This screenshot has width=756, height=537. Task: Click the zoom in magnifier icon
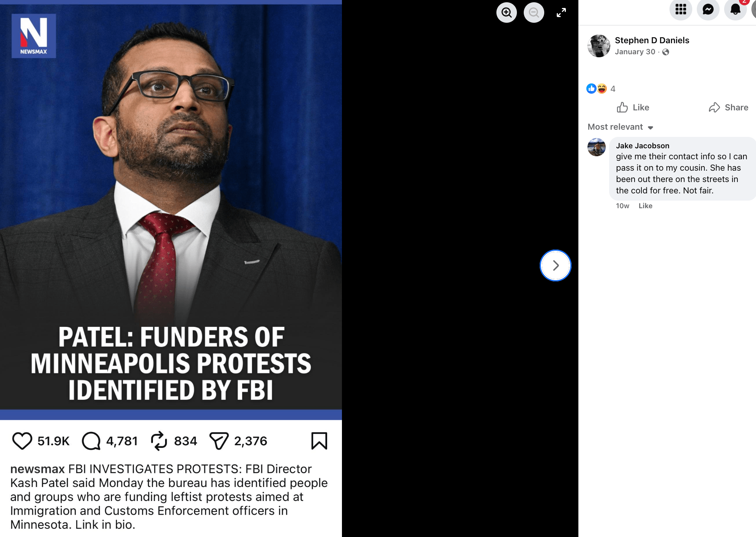[507, 13]
